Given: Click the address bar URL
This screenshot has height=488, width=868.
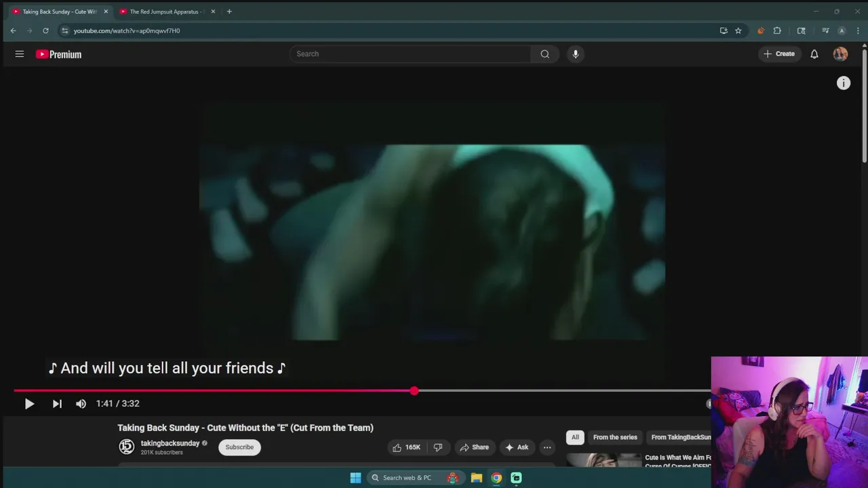Looking at the screenshot, I should click(127, 30).
